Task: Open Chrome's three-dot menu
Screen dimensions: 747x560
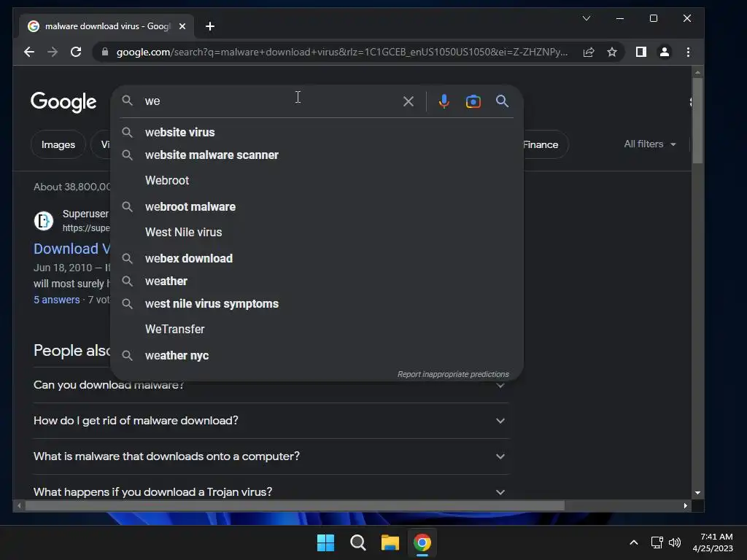Action: click(x=688, y=52)
